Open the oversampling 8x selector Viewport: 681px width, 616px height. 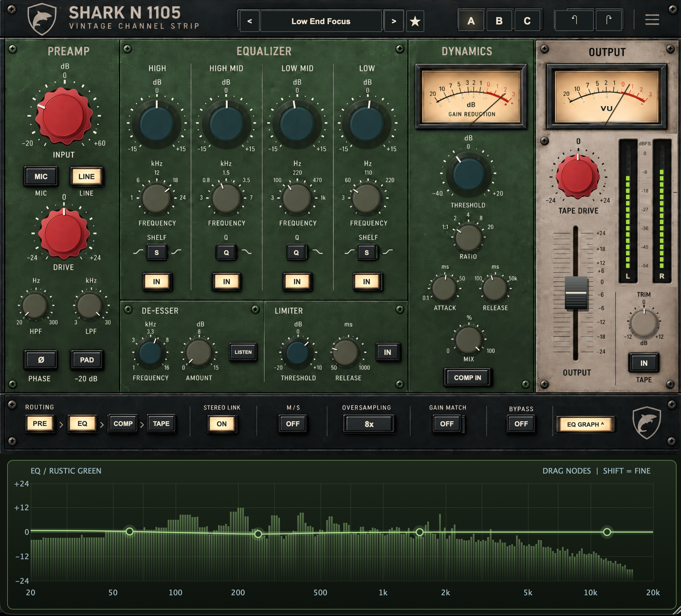tap(369, 424)
